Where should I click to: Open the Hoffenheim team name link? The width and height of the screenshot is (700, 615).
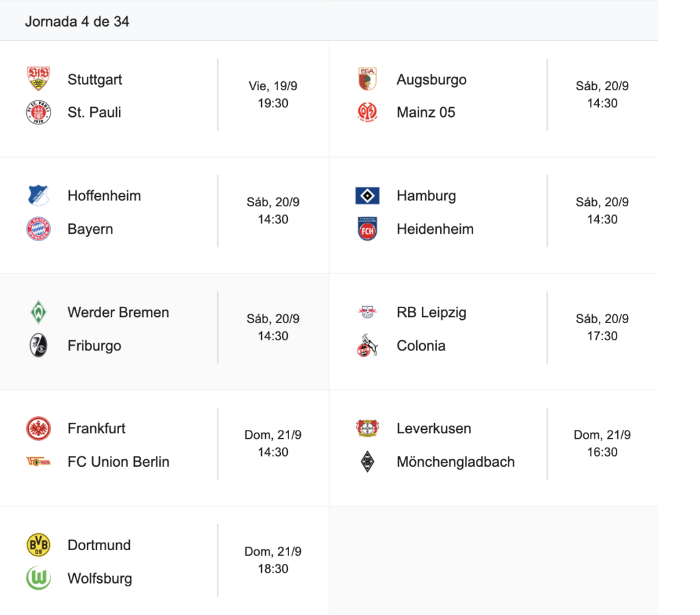coord(104,196)
